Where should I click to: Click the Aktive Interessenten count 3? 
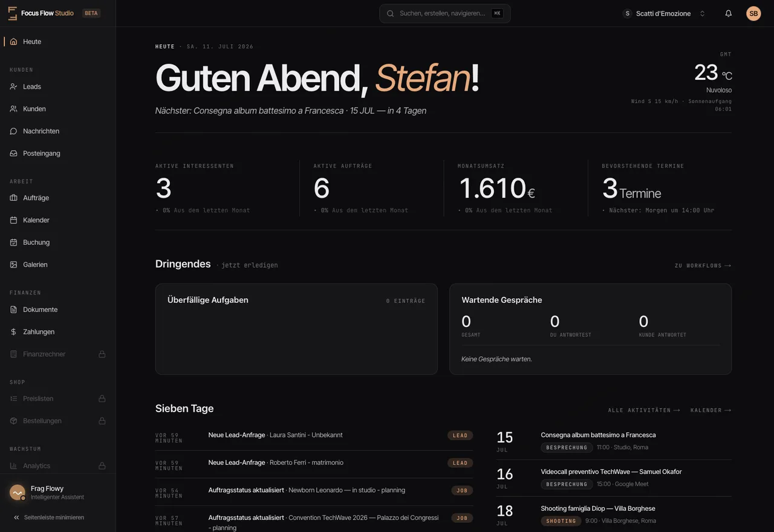pyautogui.click(x=163, y=188)
